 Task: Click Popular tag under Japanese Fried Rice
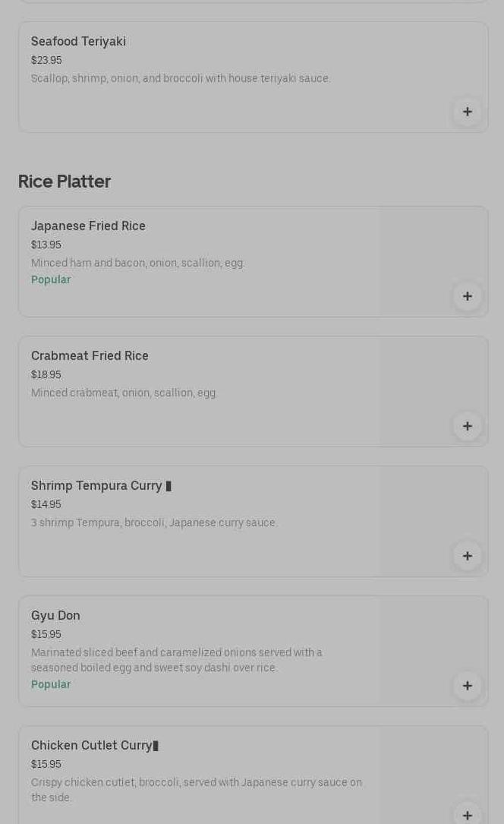coord(51,279)
